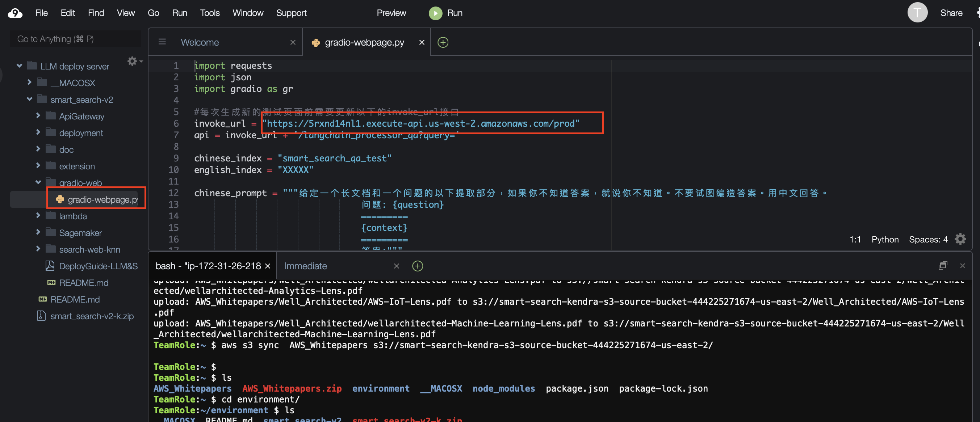Click the editor preferences gear icon
The image size is (980, 422).
point(960,239)
